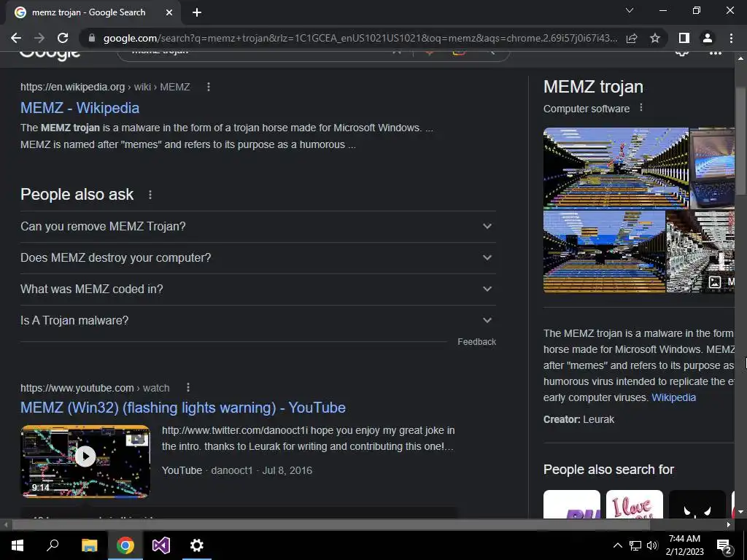The image size is (747, 560).
Task: Open the horned-face related search thumbnail
Action: (x=697, y=505)
